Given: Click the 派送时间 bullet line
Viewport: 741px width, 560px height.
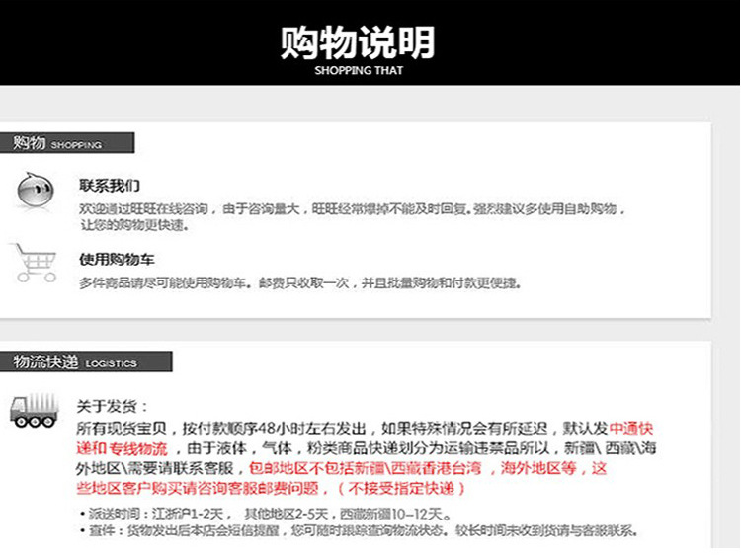Looking at the screenshot, I should pos(265,514).
